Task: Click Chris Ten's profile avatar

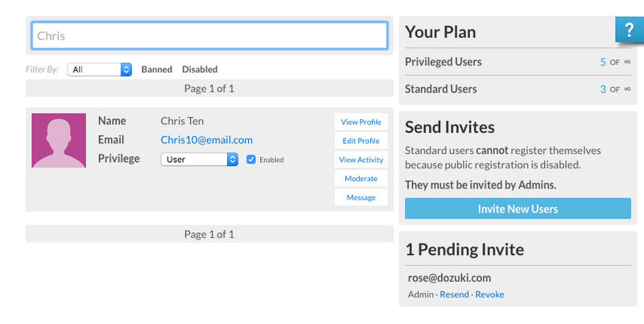Action: click(x=59, y=140)
